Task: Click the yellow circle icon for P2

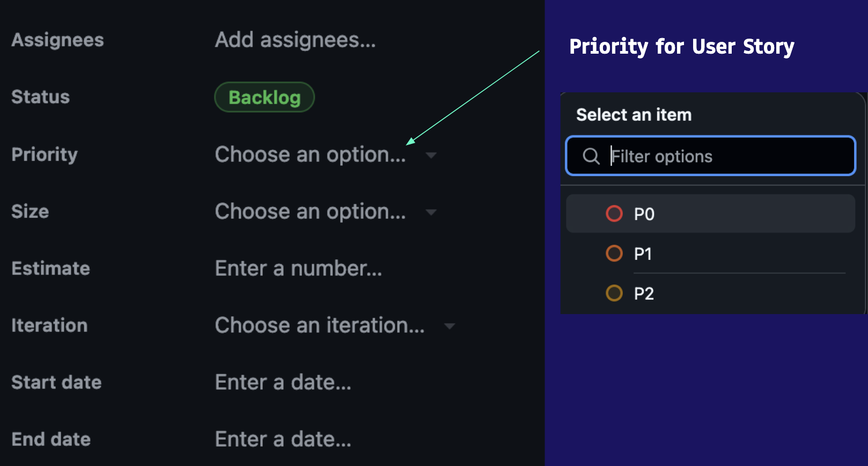Action: pos(614,293)
